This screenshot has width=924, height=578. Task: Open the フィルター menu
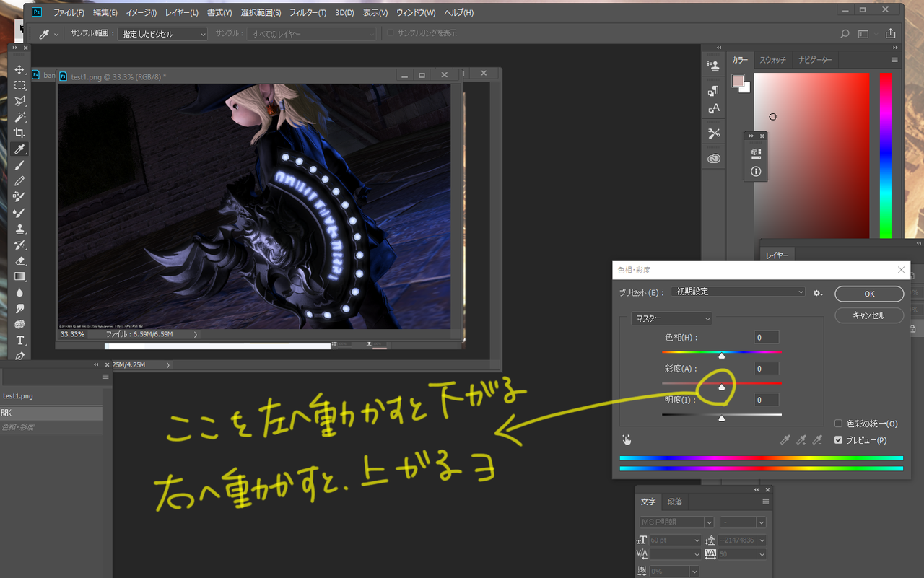tap(308, 12)
